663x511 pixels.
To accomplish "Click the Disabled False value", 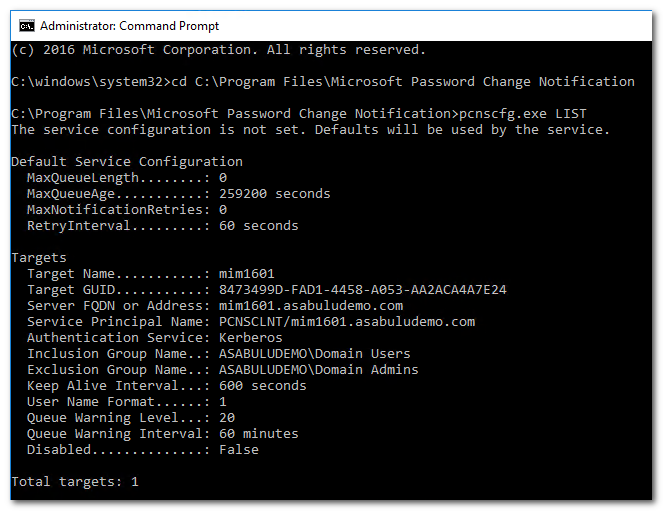I will click(x=239, y=449).
